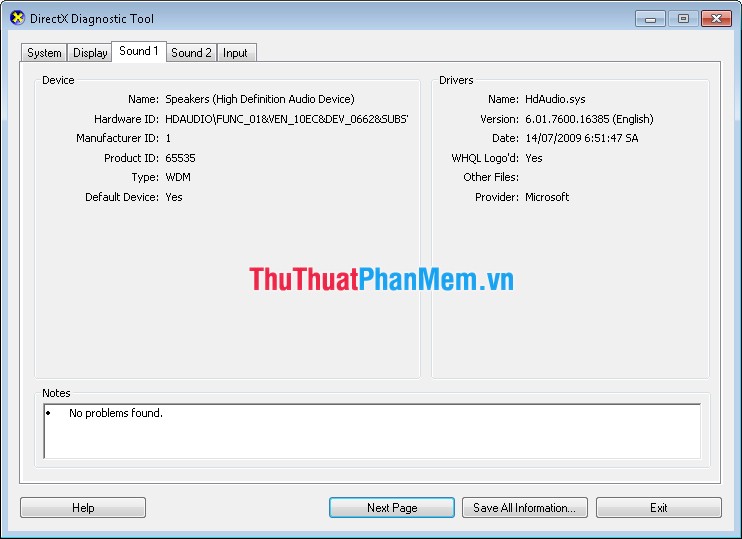
Task: Click the 'Product ID:' label
Action: (x=132, y=158)
